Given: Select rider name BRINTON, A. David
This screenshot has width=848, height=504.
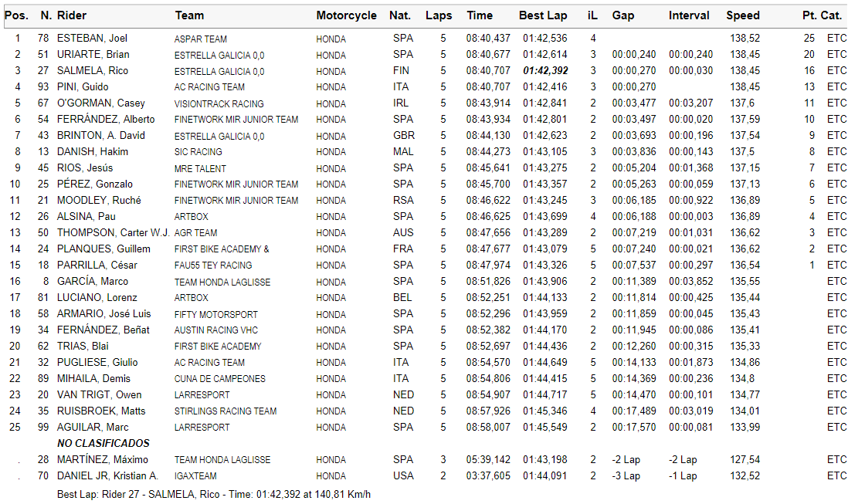Looking at the screenshot, I should pos(101,136).
